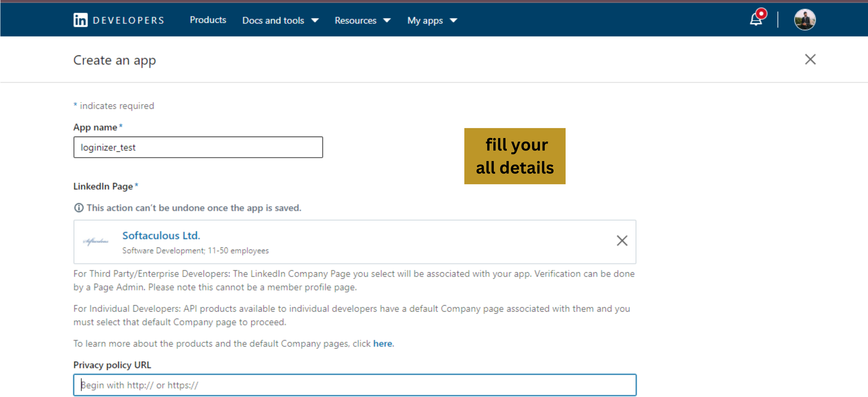This screenshot has width=868, height=397.
Task: Close the Create an app form
Action: (x=810, y=59)
